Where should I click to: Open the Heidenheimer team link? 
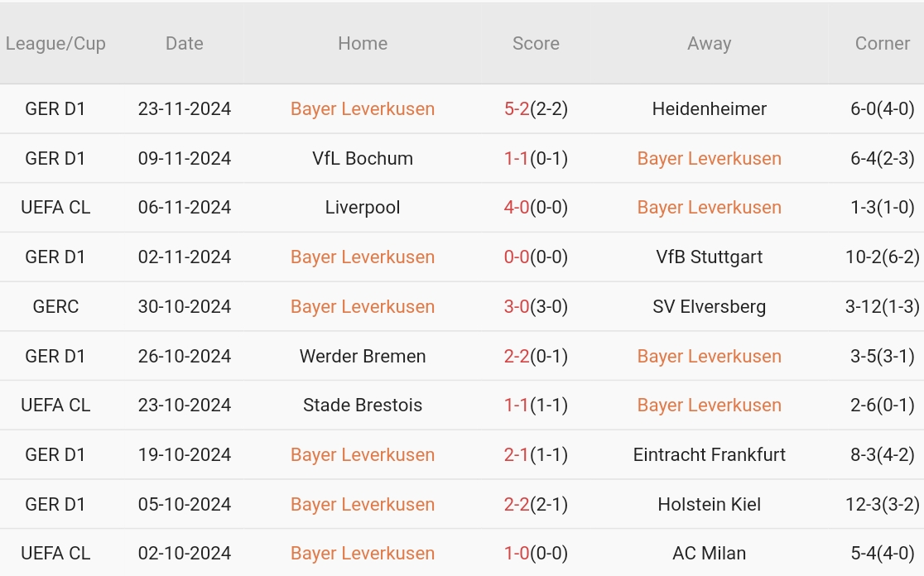tap(710, 109)
